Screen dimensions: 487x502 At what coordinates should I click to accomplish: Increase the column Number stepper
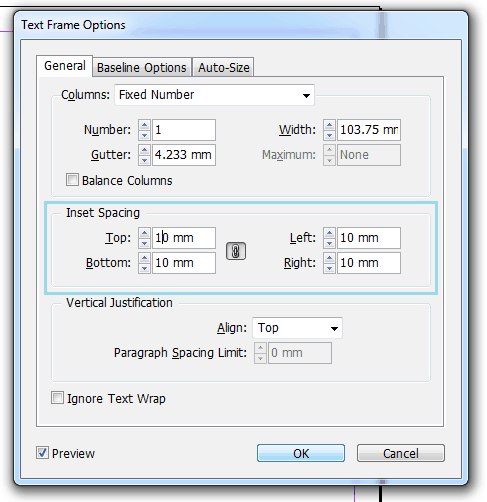[x=144, y=125]
